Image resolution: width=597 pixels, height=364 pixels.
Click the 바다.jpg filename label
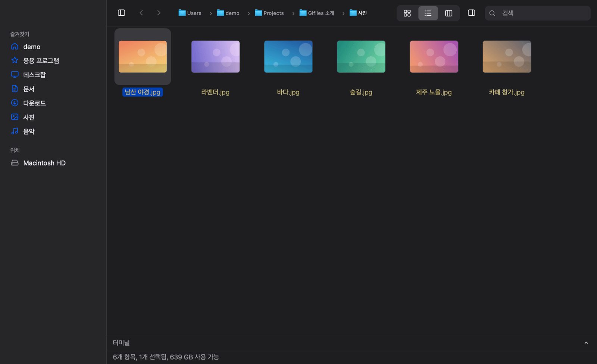(x=288, y=92)
